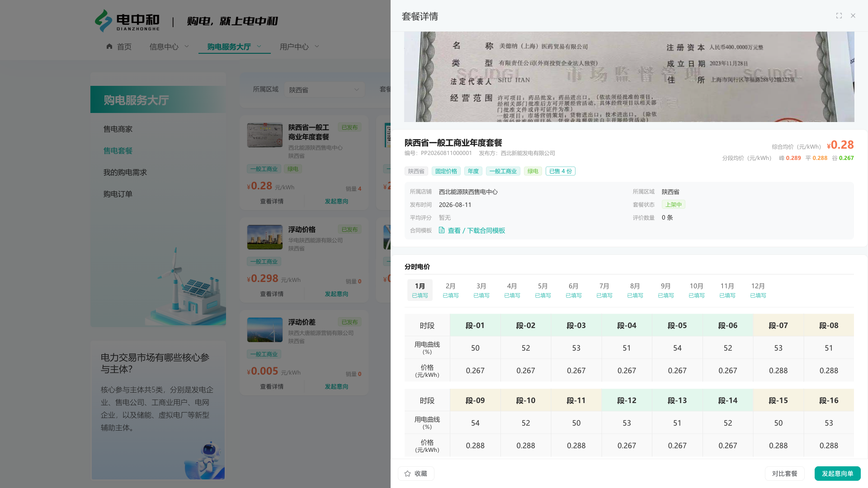This screenshot has width=868, height=488.
Task: Switch to the 4月 price tab
Action: coord(512,290)
